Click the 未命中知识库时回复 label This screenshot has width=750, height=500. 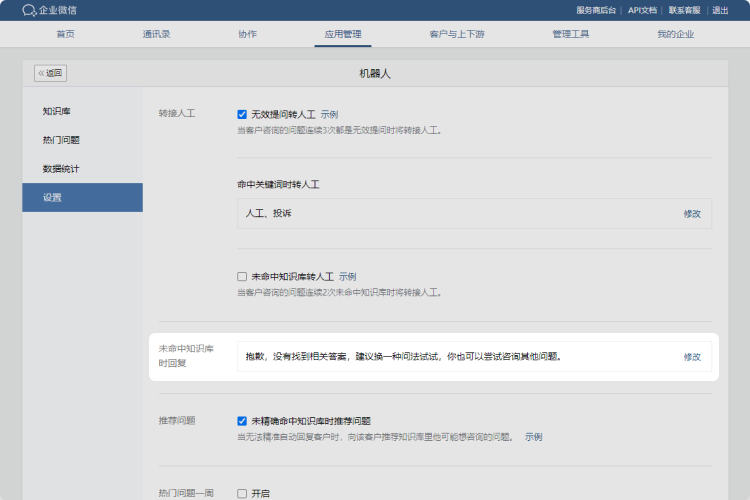point(186,356)
